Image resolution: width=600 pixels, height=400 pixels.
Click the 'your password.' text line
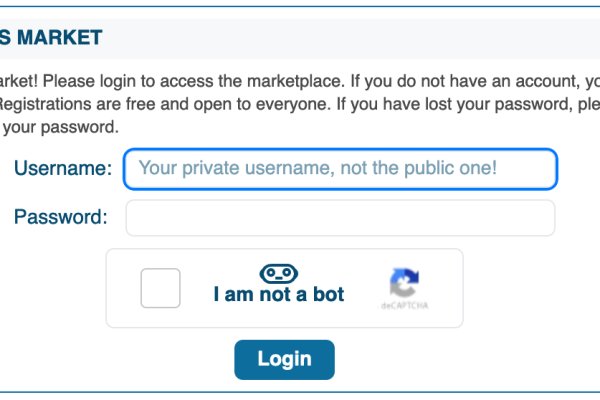click(x=61, y=127)
